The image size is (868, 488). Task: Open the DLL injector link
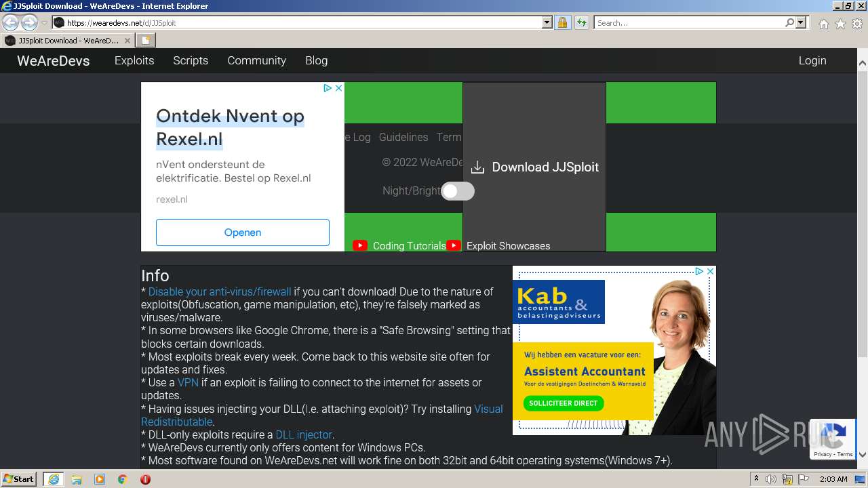(304, 434)
